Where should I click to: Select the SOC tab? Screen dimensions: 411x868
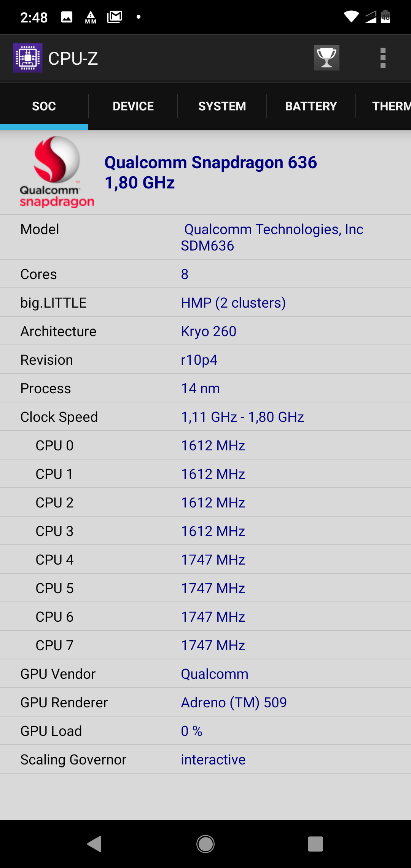click(x=44, y=106)
